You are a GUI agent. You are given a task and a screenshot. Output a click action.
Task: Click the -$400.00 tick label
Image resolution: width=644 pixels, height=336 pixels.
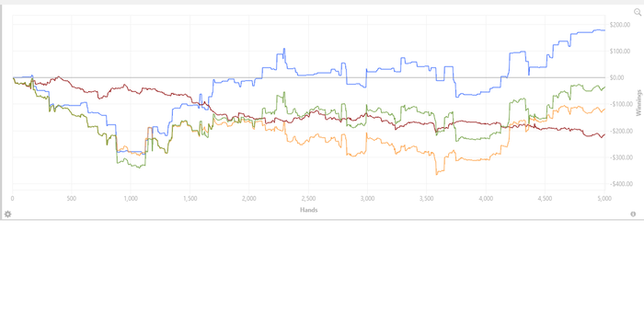click(620, 184)
